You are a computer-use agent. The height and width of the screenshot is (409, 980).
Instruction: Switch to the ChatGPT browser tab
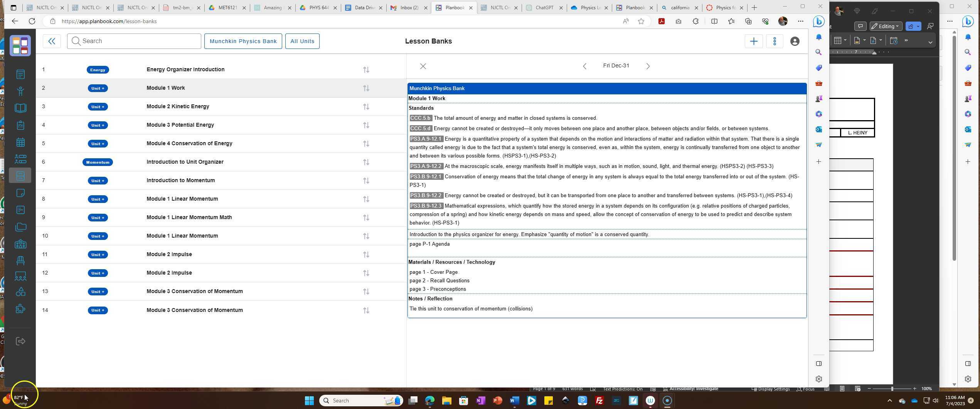(x=544, y=8)
